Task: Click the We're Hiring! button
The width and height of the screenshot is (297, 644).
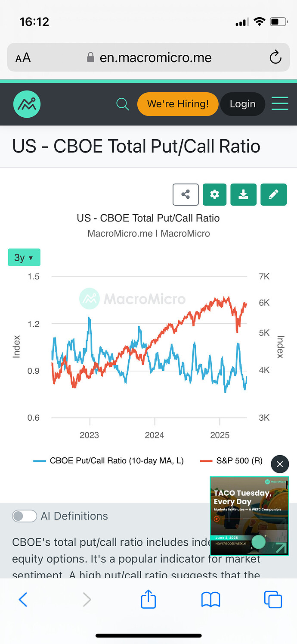Action: pyautogui.click(x=178, y=104)
